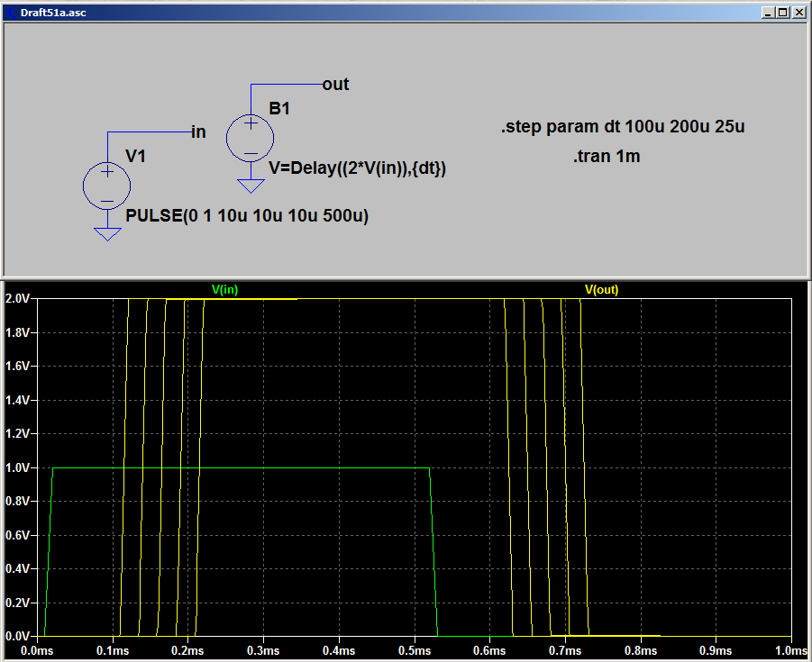Close the Draft51a.asc window

tap(798, 13)
